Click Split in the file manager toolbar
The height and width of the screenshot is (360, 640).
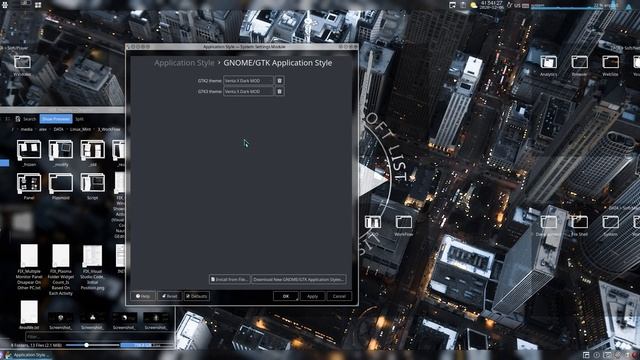[79, 119]
